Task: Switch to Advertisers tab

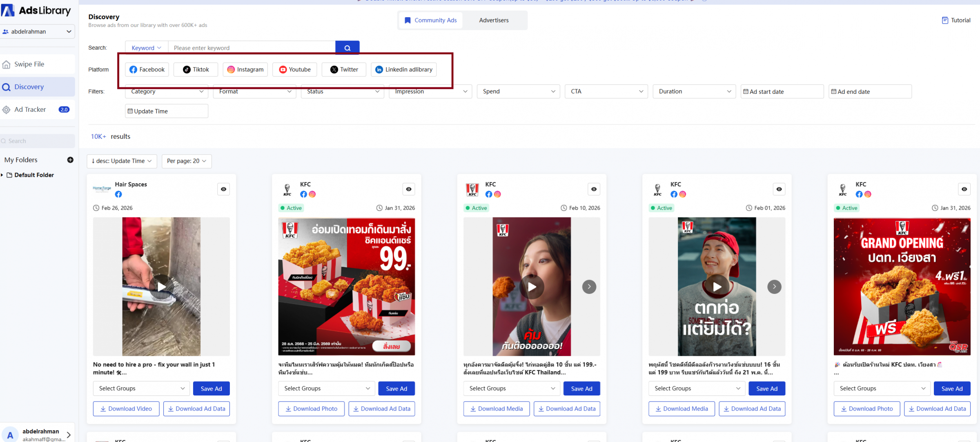Action: point(494,20)
